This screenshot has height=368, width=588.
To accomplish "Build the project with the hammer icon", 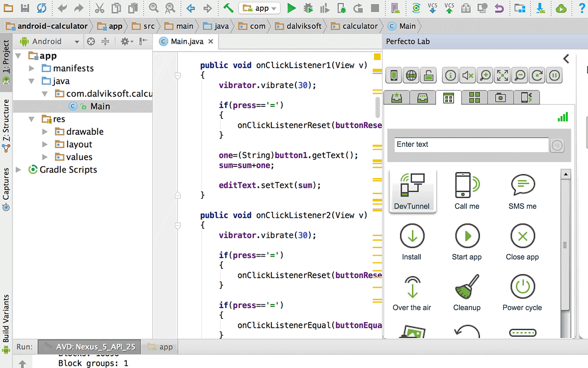I will click(x=228, y=8).
